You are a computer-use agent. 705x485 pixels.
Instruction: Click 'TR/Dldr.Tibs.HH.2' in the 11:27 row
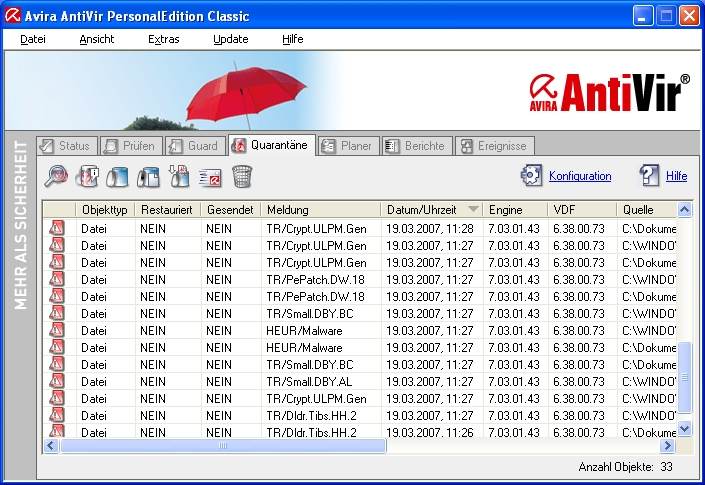pos(311,416)
